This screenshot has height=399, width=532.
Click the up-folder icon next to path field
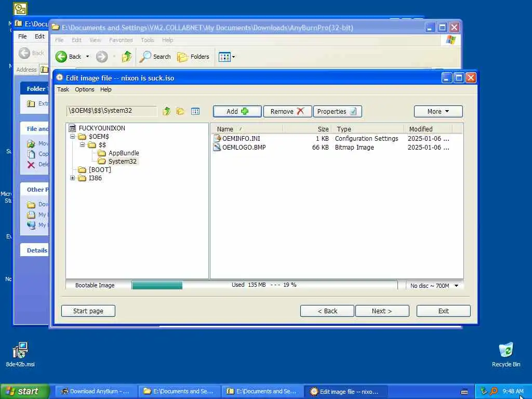[166, 111]
